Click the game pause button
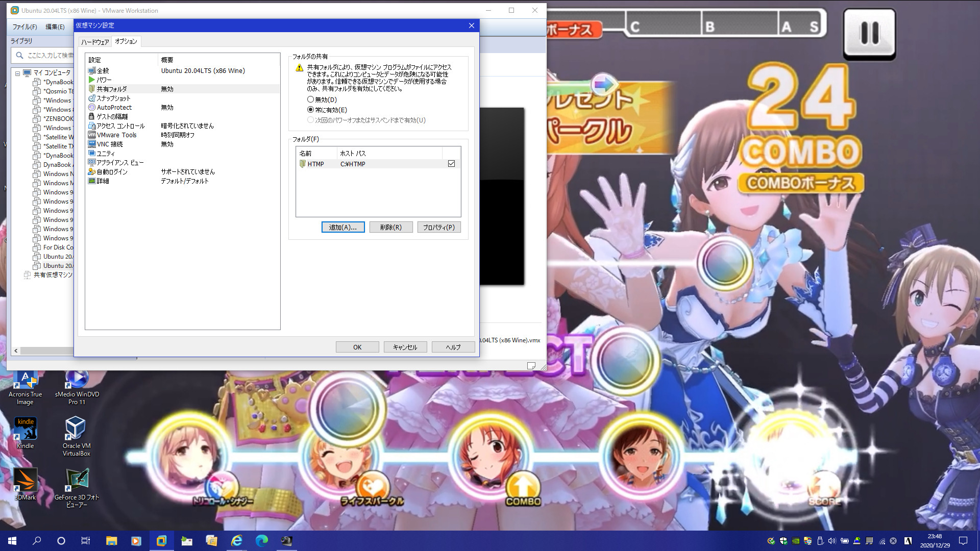 [x=869, y=34]
